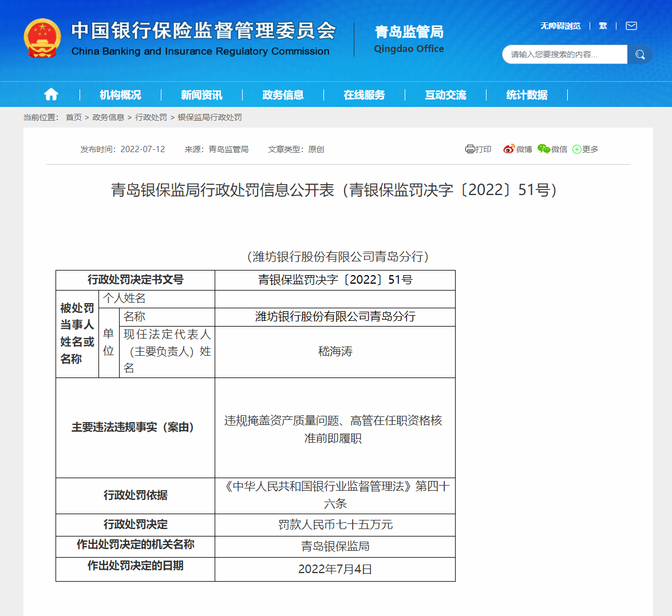Switch to traditional Chinese with 繁
The height and width of the screenshot is (616, 672).
[603, 26]
